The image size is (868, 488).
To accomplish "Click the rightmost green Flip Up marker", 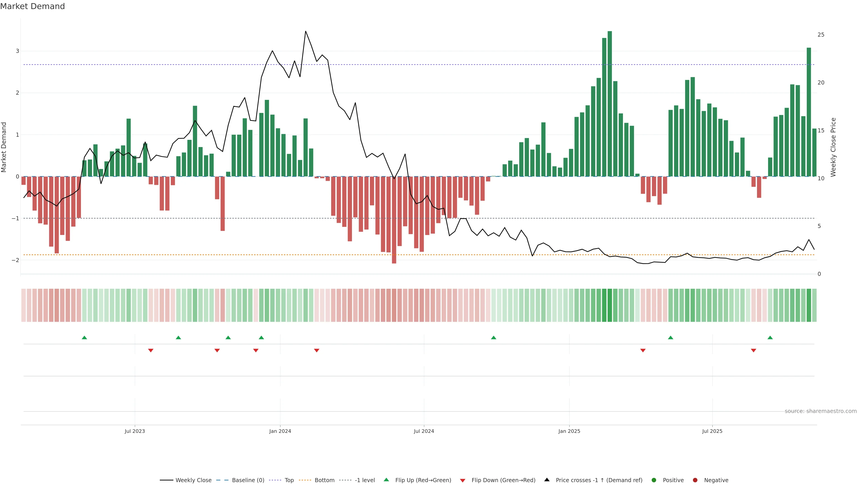I will click(770, 338).
